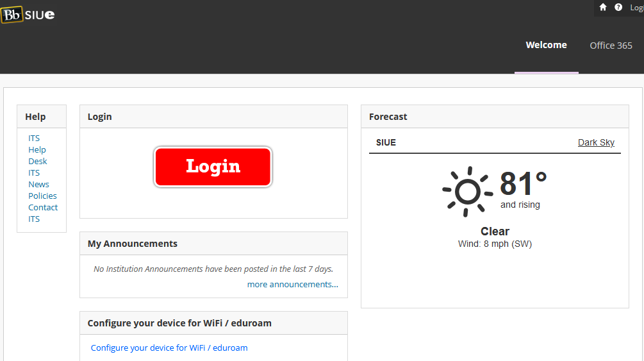Select the Forecast panel header
Screen dimensions: 644x361
pyautogui.click(x=388, y=117)
